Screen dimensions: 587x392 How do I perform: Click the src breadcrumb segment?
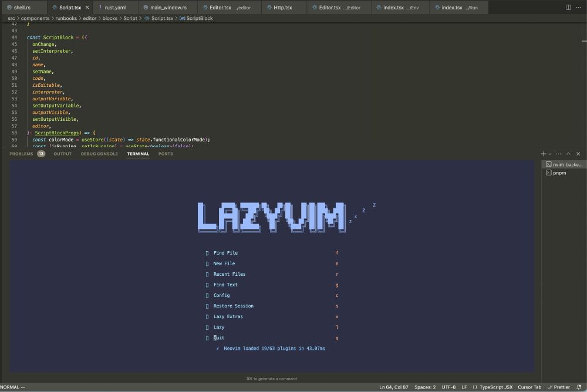[11, 18]
